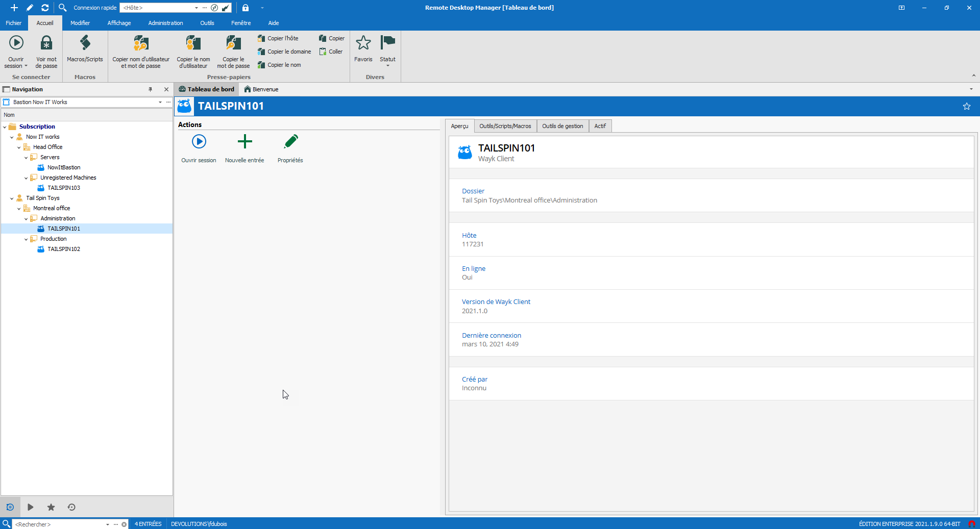The width and height of the screenshot is (980, 529).
Task: Click the Favoris star ribbon icon
Action: tap(363, 49)
